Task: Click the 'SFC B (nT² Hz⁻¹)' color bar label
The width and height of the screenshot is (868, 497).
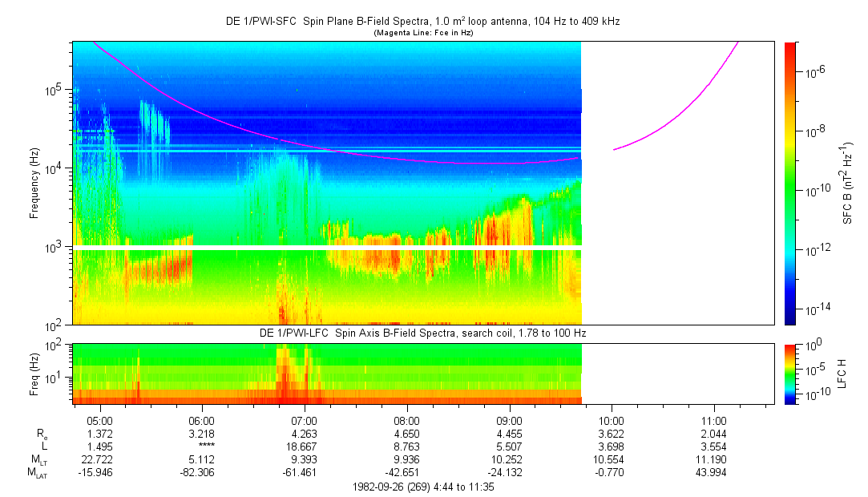Action: (x=848, y=183)
